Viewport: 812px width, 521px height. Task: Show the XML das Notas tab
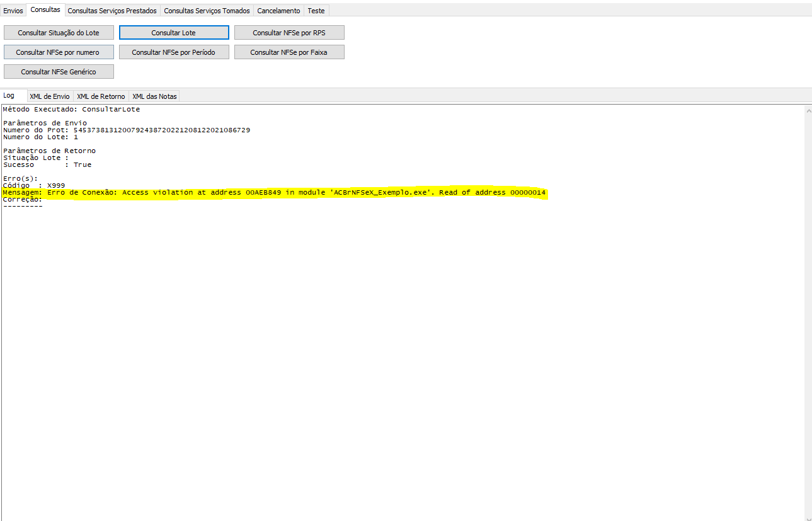[154, 96]
